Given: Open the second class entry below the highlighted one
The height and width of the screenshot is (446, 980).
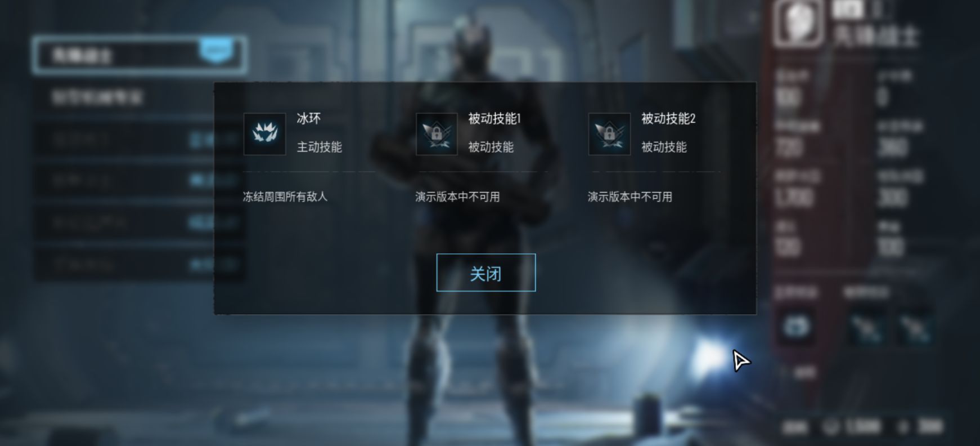Looking at the screenshot, I should point(139,97).
